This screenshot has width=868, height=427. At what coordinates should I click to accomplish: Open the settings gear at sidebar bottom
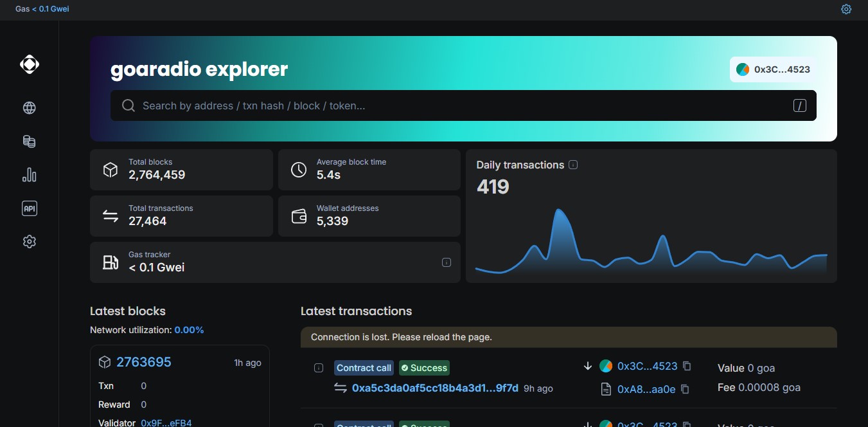click(29, 241)
